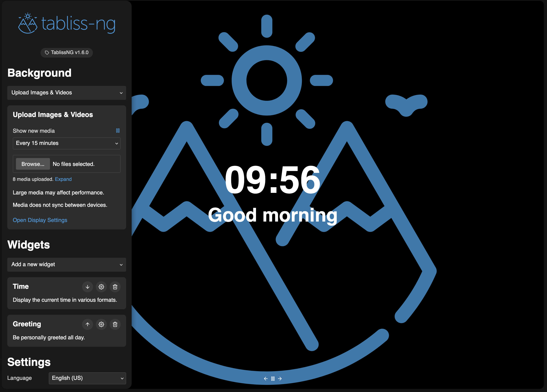Move the Time widget down
The height and width of the screenshot is (392, 547).
87,287
